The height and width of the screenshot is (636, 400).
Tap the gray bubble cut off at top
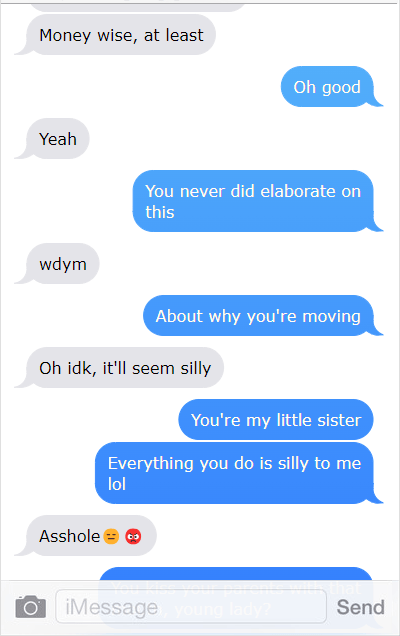[x=138, y=6]
